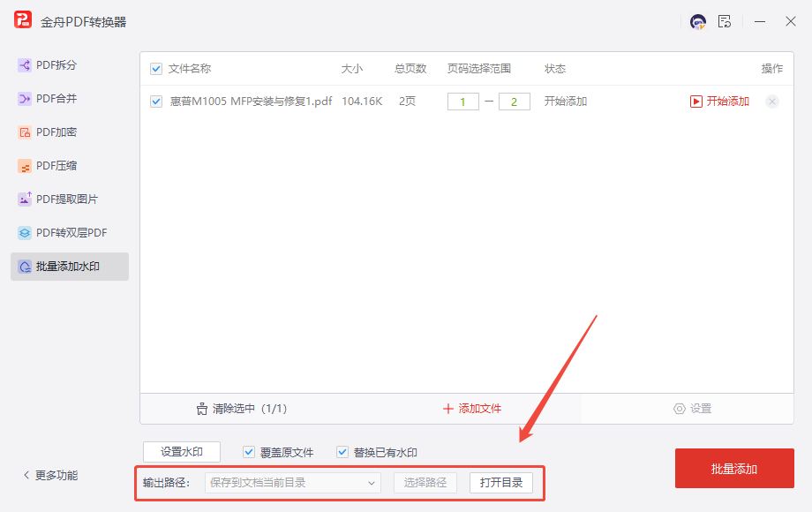Open the 输出路径 dropdown list

293,483
